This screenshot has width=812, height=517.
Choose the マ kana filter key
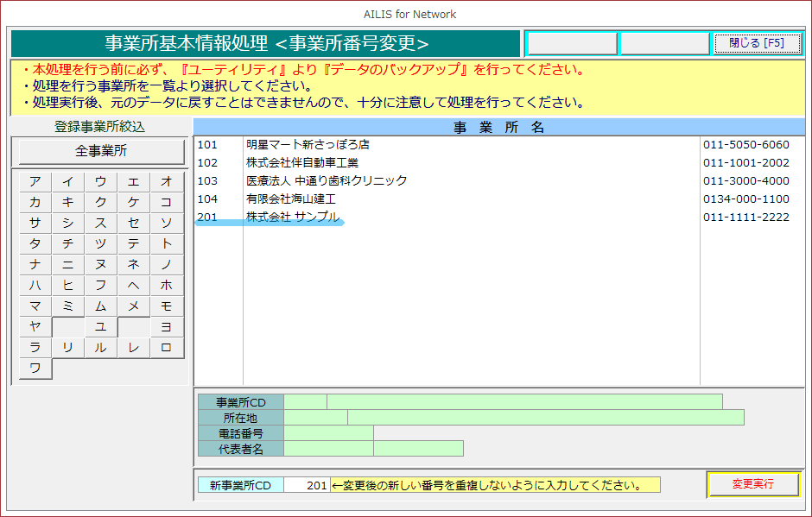click(x=35, y=306)
